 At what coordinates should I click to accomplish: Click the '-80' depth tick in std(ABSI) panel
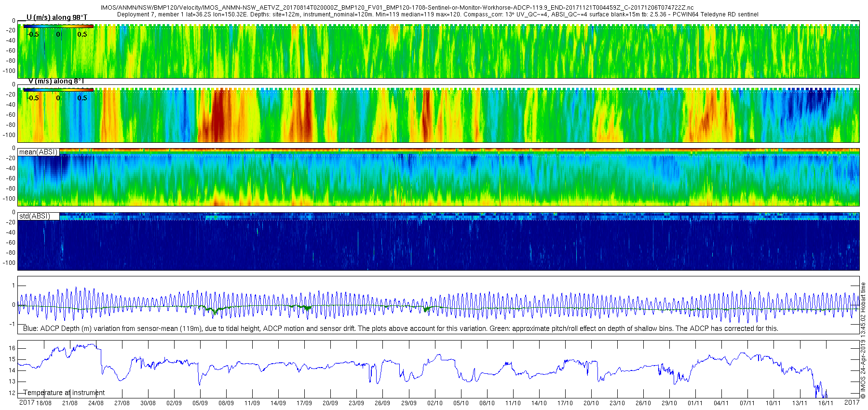tap(11, 253)
